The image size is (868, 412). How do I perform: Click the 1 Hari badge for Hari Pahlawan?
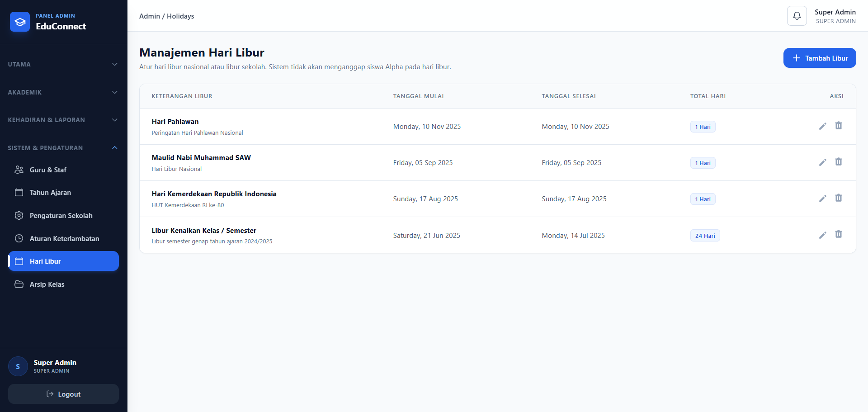click(x=703, y=127)
